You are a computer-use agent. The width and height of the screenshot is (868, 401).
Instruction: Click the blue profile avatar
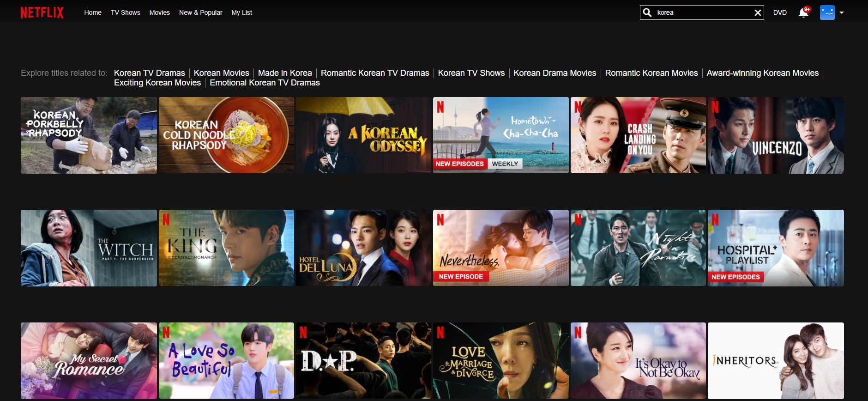827,12
